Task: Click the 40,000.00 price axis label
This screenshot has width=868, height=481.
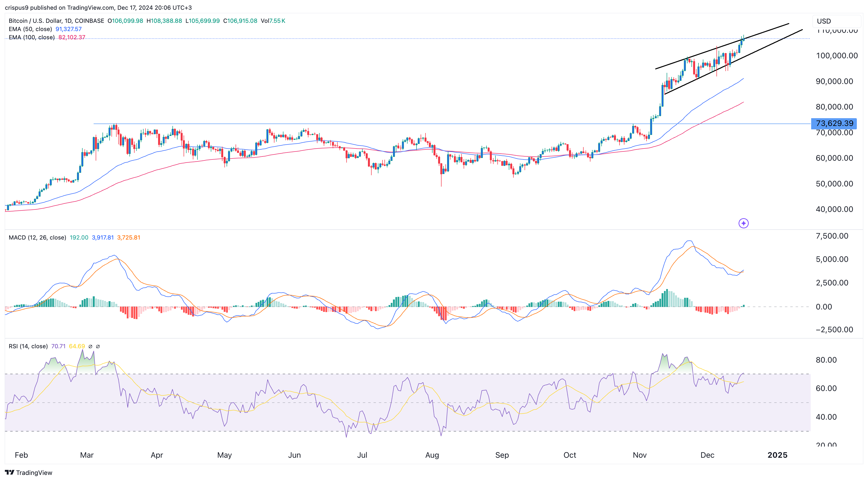Action: pos(835,209)
